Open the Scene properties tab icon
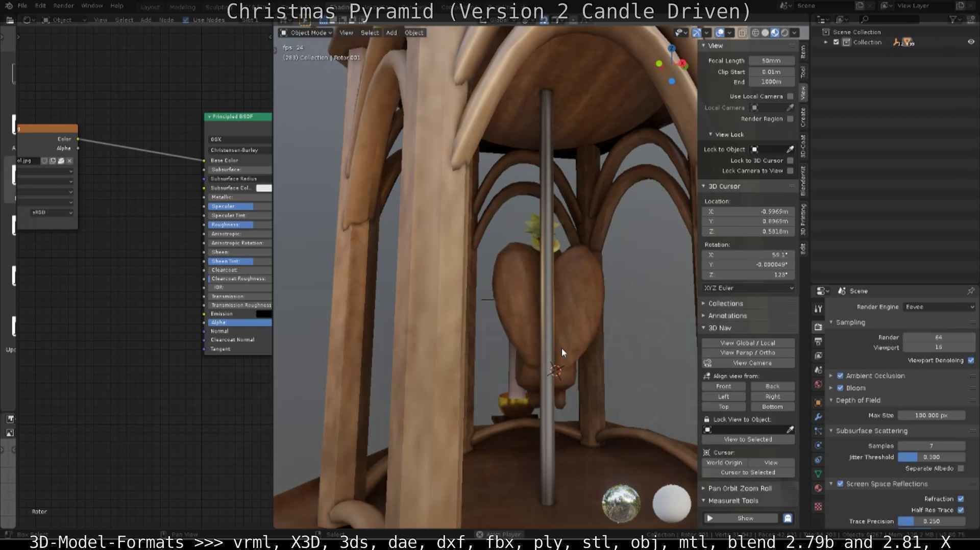980x550 pixels. click(x=818, y=370)
